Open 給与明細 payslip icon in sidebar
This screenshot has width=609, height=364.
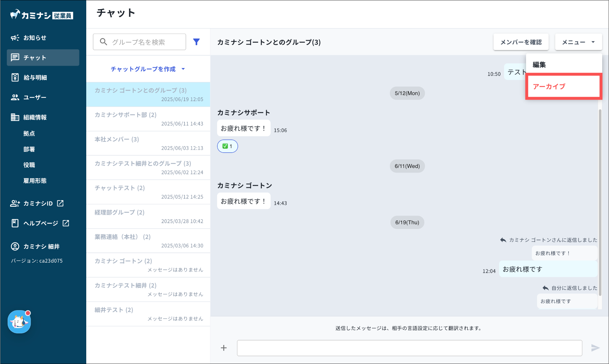click(15, 77)
